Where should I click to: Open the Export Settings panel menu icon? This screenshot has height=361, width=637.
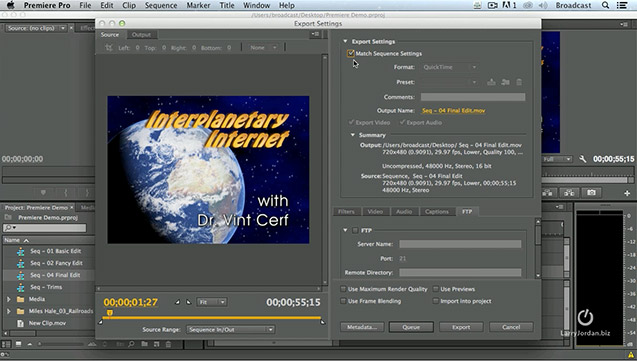(x=315, y=34)
